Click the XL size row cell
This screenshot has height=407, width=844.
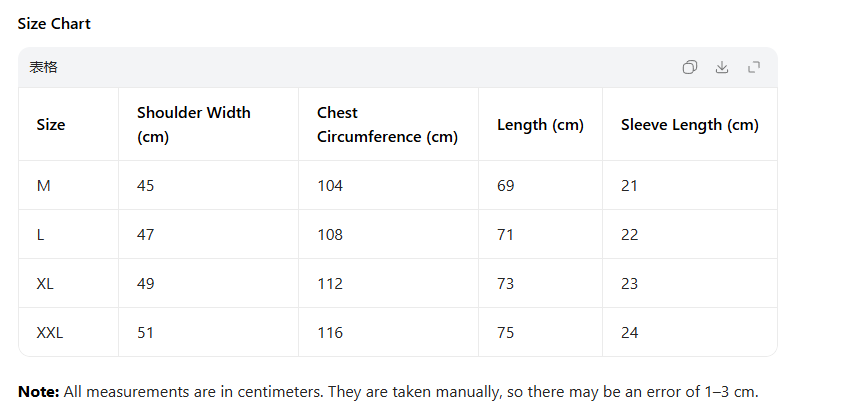pyautogui.click(x=45, y=284)
